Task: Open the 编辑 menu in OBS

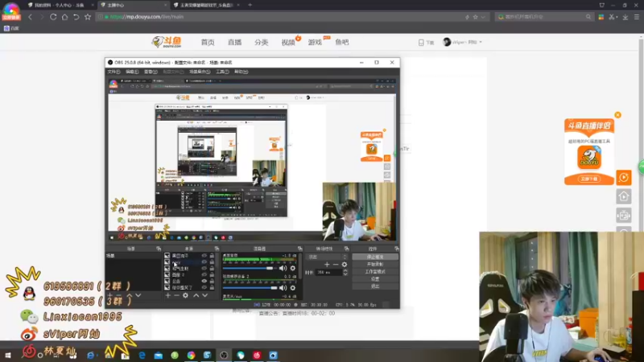Action: coord(132,72)
